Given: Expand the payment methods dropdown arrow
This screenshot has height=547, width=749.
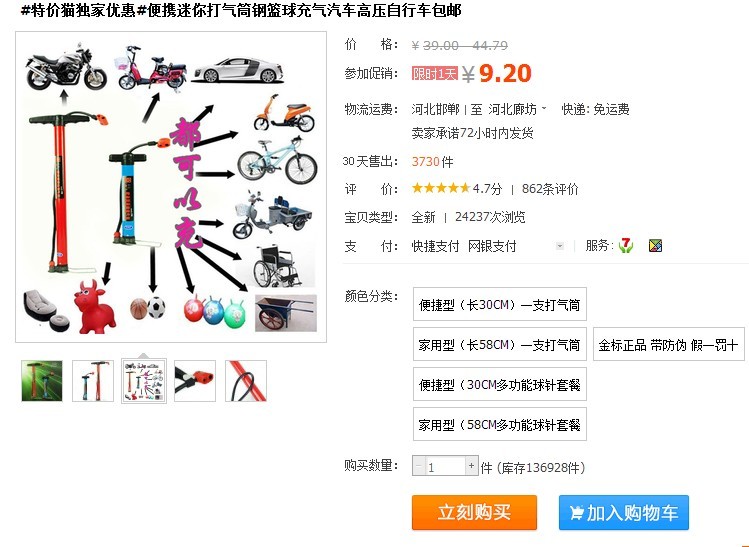Looking at the screenshot, I should pos(560,246).
